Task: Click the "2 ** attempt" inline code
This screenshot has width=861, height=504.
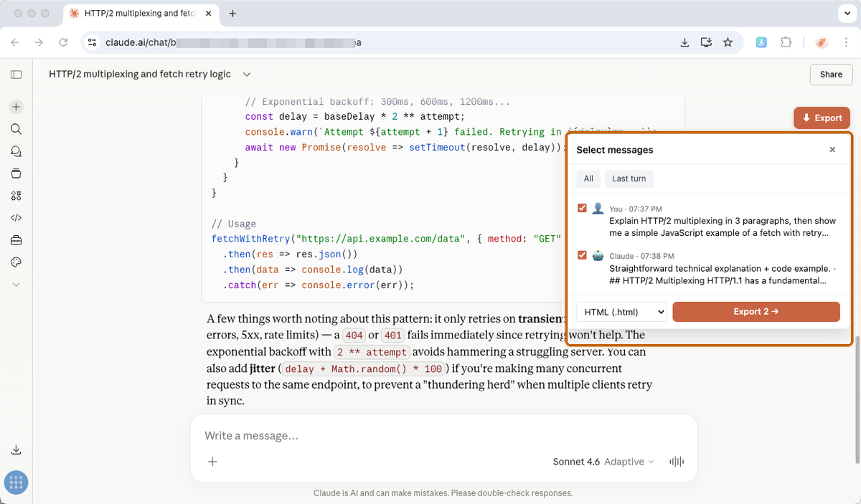Action: click(372, 352)
